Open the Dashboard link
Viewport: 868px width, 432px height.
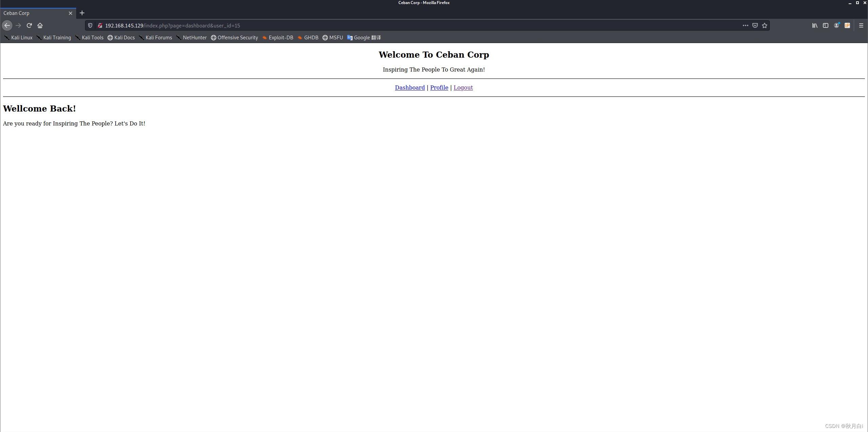tap(410, 87)
